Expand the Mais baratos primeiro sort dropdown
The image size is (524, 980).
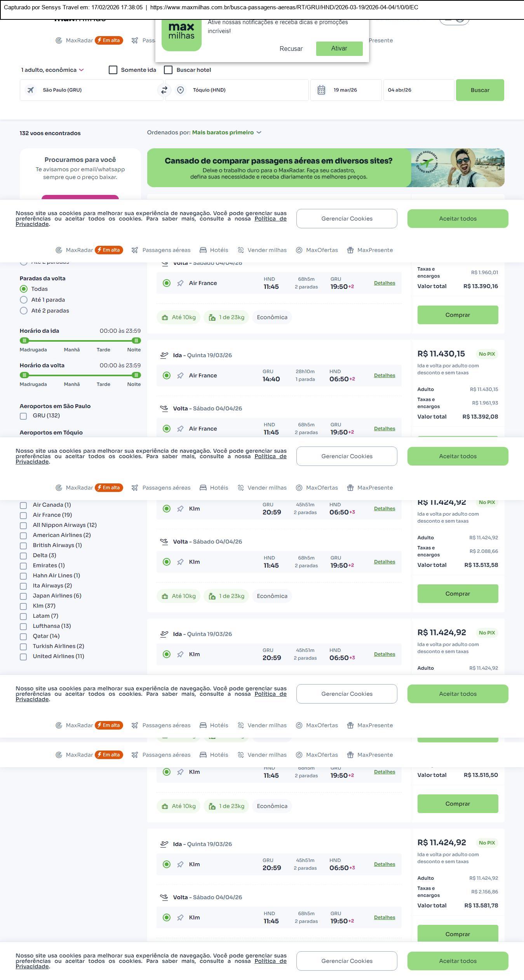pos(226,132)
